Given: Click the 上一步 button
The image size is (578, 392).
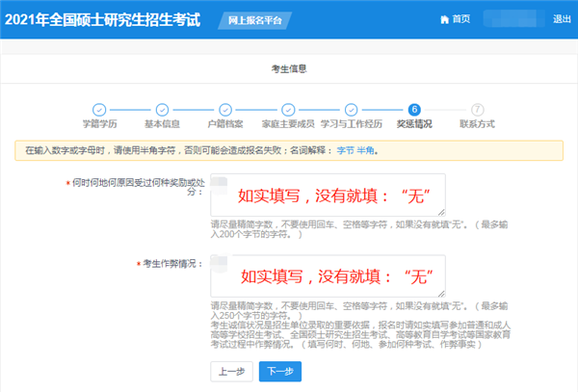Looking at the screenshot, I should [x=231, y=372].
